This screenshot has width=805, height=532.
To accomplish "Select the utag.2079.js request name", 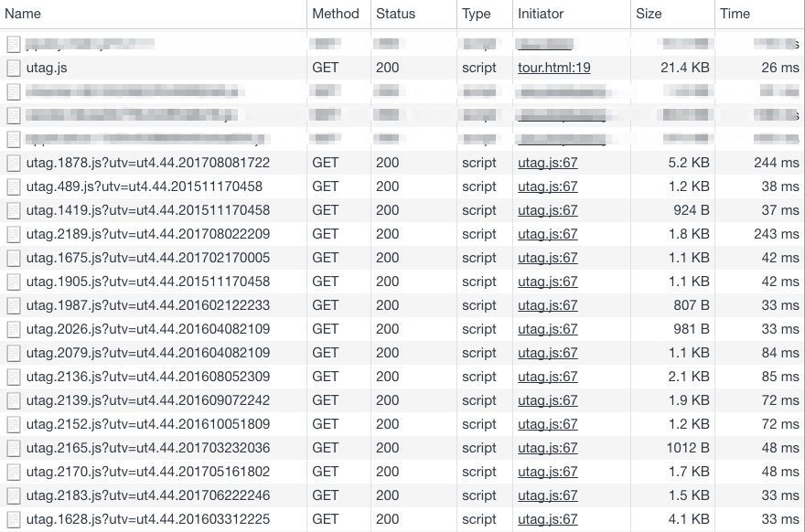I will tap(147, 353).
